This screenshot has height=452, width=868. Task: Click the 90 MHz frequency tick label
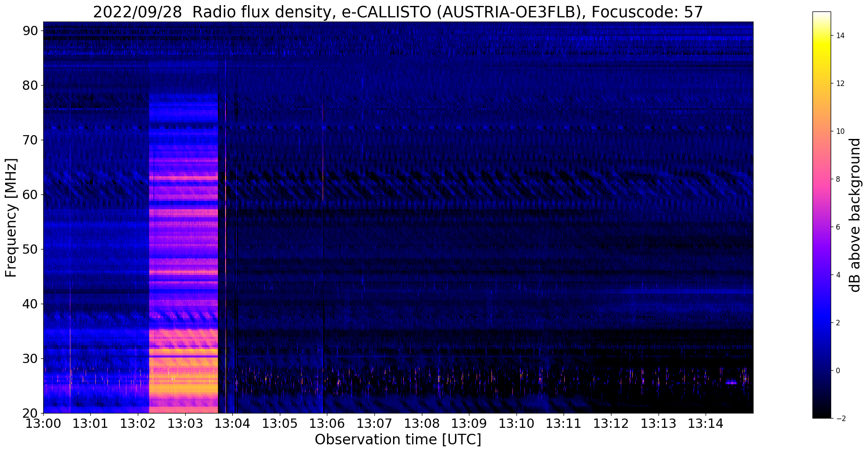(30, 31)
